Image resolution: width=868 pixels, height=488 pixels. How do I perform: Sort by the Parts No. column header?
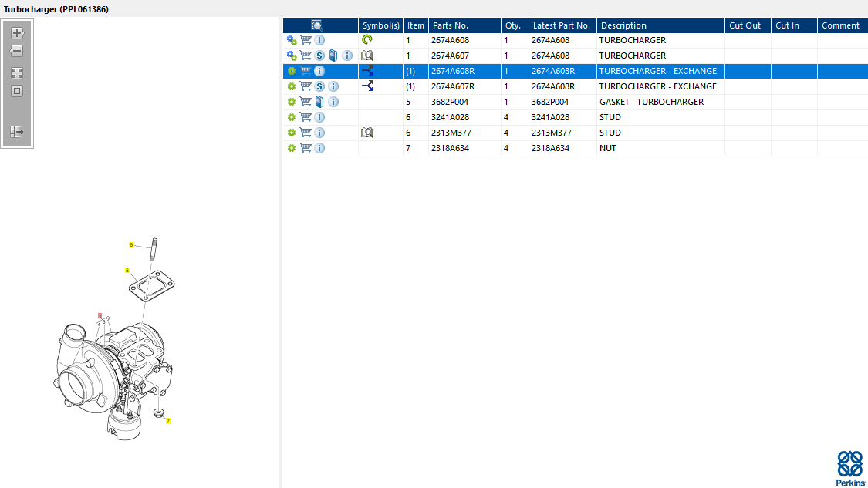(465, 25)
